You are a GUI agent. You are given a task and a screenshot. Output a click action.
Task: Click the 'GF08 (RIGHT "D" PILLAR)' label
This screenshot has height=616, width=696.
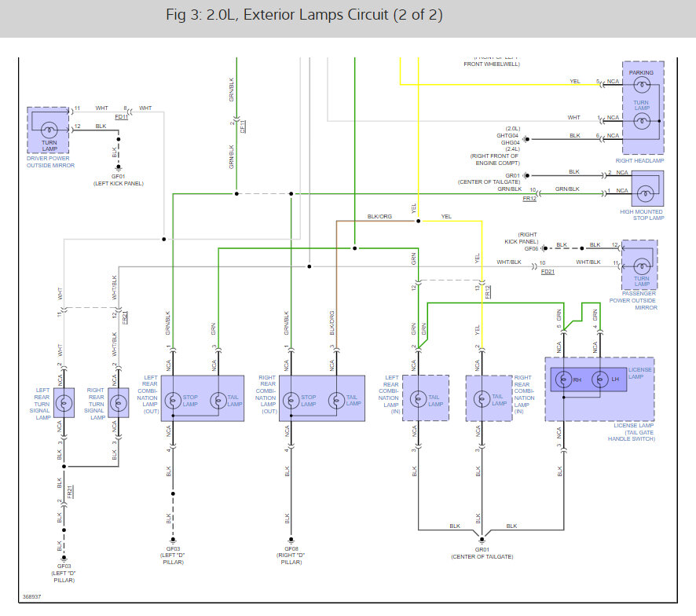point(291,555)
